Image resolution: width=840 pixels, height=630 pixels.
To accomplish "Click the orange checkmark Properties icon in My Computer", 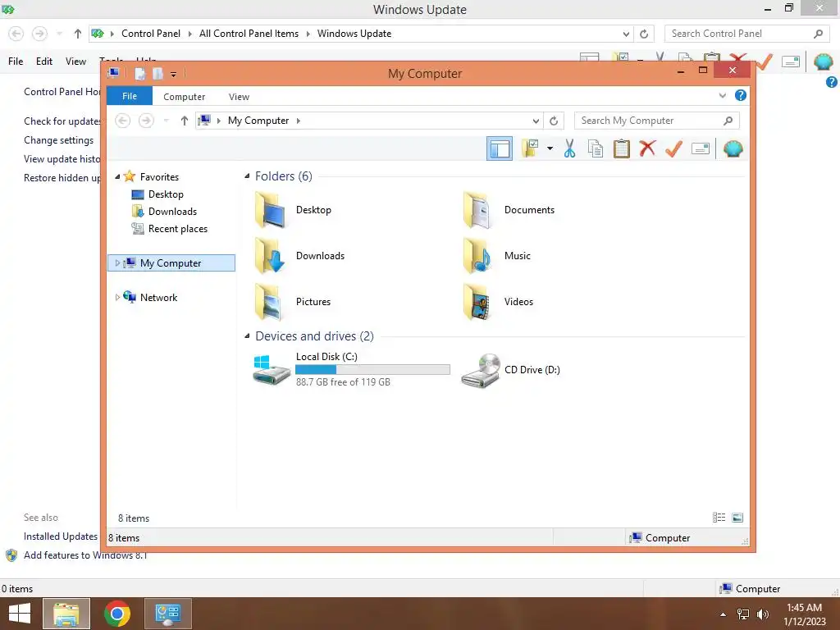I will pyautogui.click(x=674, y=148).
